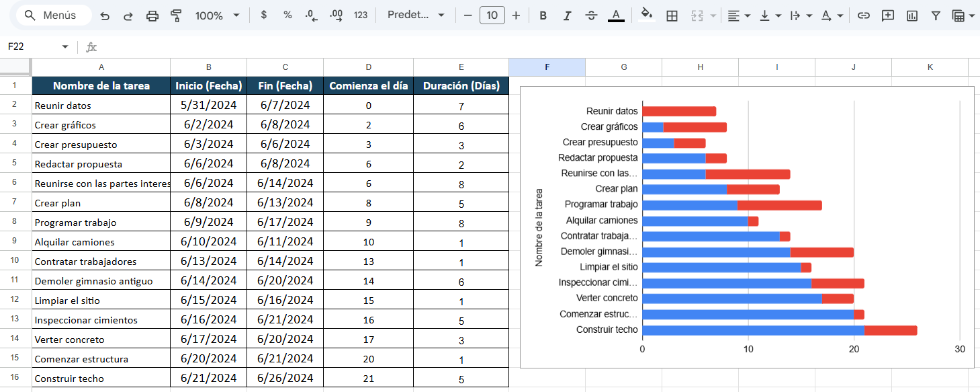This screenshot has height=392, width=980.
Task: Select the paint format tool
Action: (175, 15)
